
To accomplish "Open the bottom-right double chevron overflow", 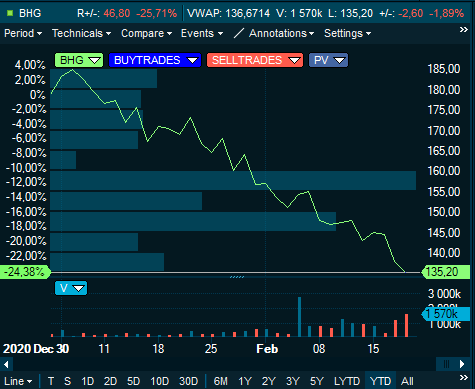I will click(x=464, y=378).
